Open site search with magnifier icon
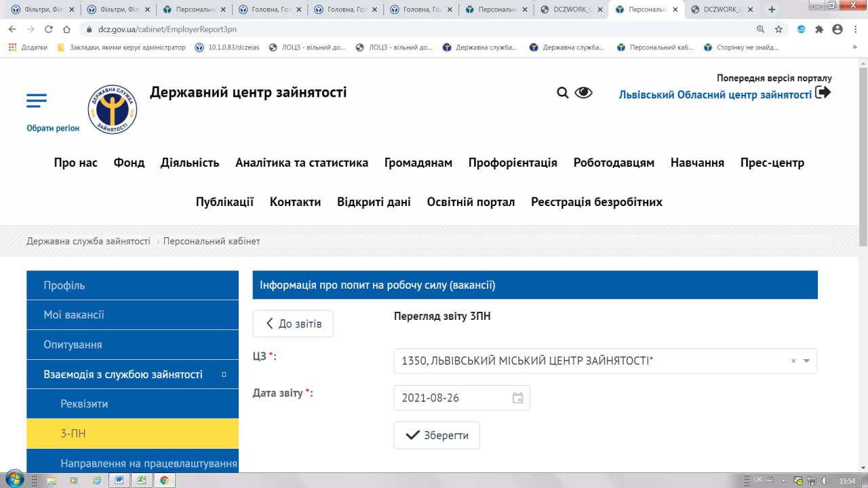 (x=562, y=93)
